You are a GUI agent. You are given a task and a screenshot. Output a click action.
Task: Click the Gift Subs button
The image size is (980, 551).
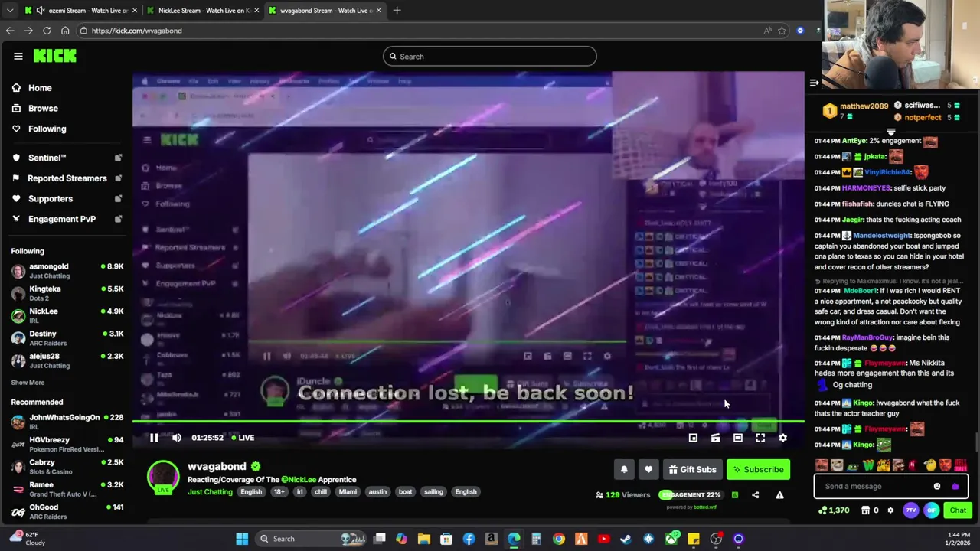692,470
